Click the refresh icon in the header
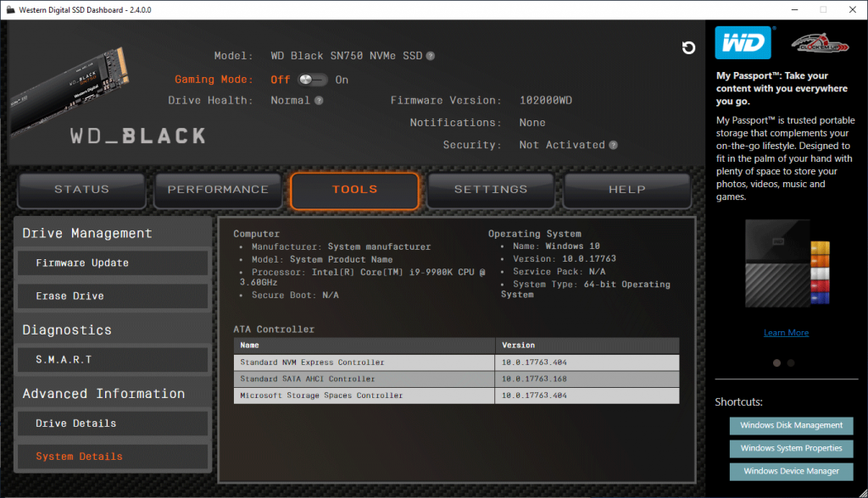Image resolution: width=868 pixels, height=498 pixels. 689,48
